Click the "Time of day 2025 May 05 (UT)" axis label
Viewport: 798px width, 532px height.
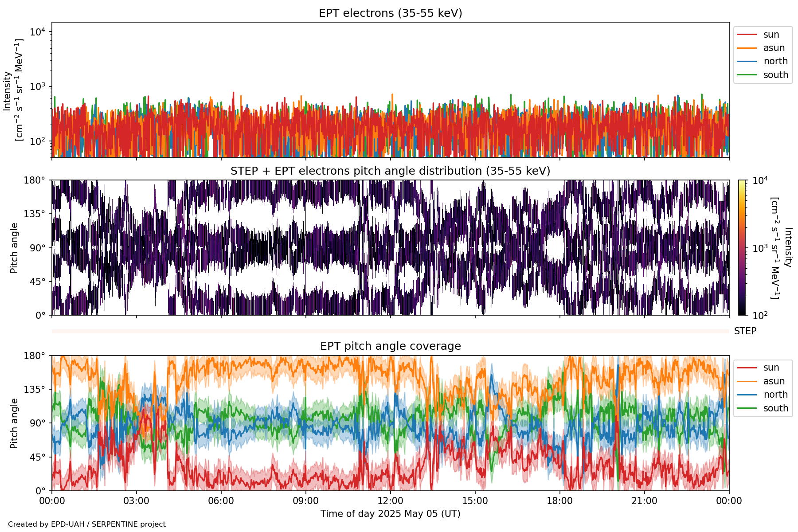tap(390, 514)
